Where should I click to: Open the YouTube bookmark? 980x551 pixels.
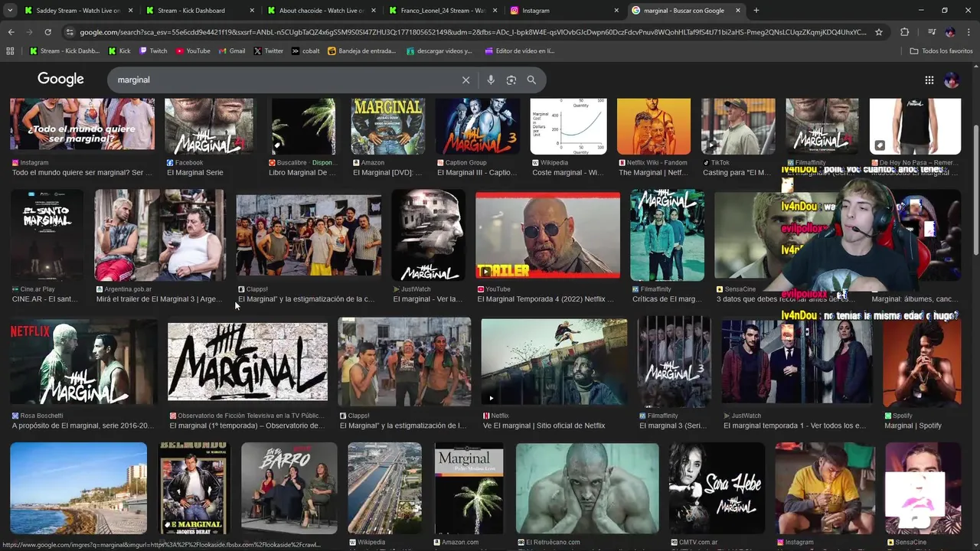tap(193, 51)
